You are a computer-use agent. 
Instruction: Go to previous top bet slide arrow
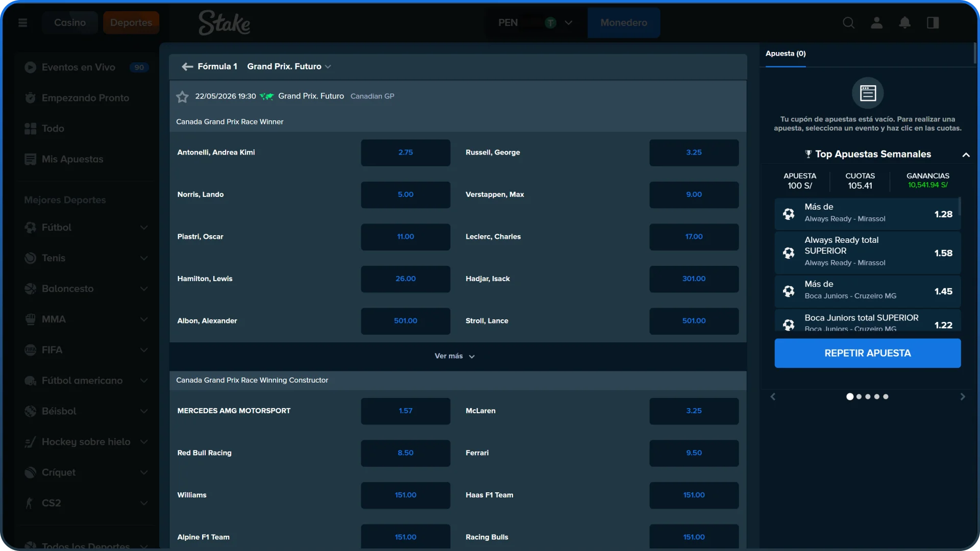(x=773, y=397)
